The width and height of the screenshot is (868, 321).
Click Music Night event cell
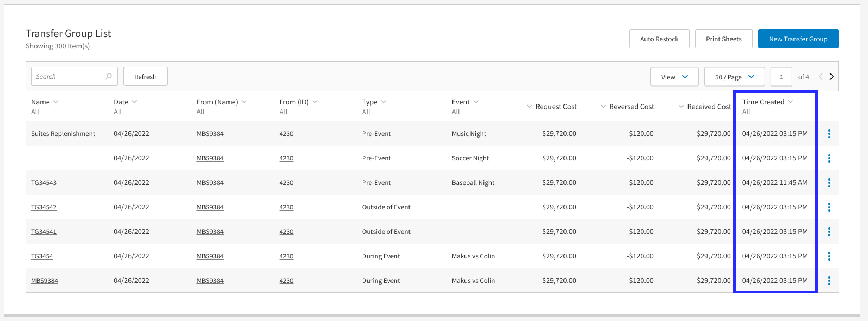[x=469, y=134]
